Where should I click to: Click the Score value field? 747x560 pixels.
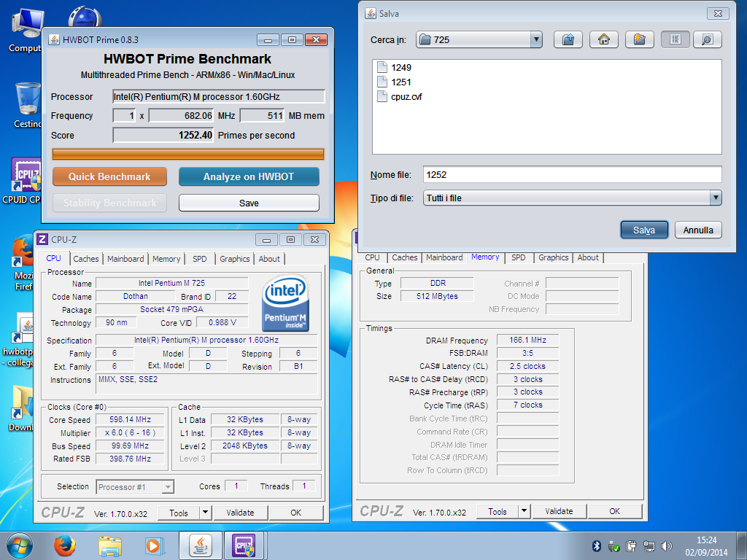pos(163,135)
